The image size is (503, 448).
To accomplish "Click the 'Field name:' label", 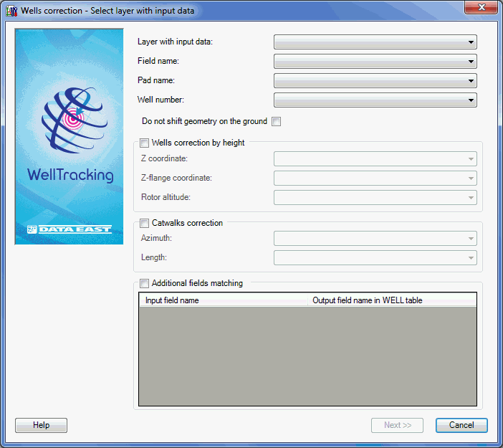I will coord(158,61).
